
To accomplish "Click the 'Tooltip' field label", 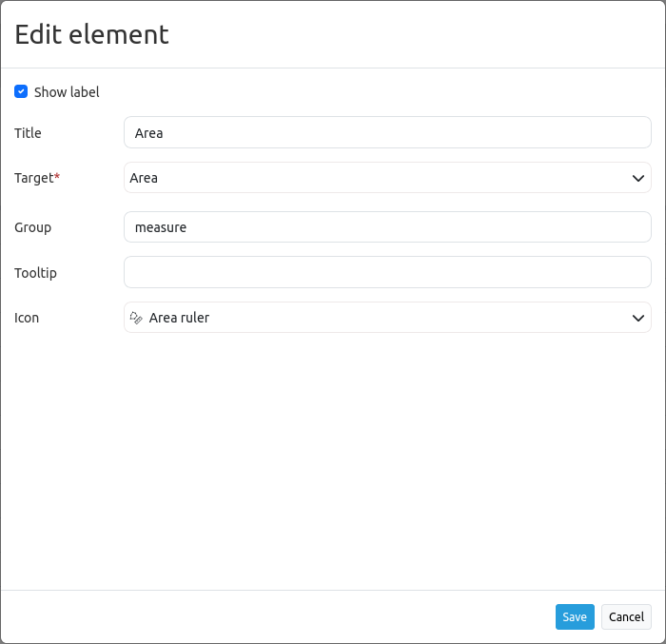I will (x=35, y=273).
